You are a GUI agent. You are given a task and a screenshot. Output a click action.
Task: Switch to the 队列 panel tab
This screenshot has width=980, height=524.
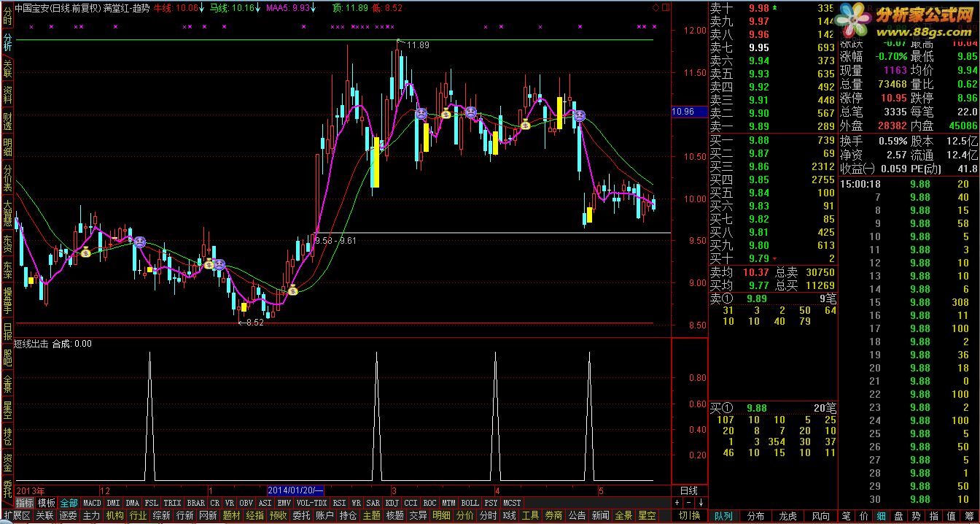point(723,516)
